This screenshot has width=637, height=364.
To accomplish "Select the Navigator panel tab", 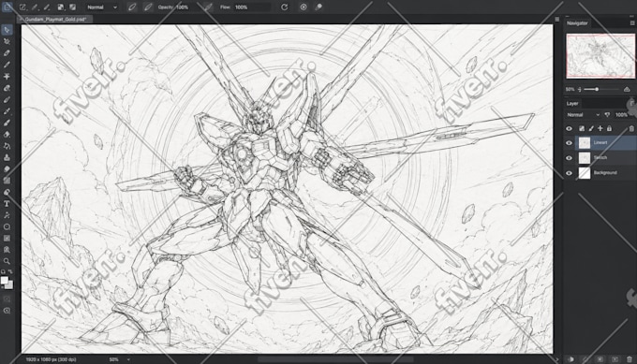I will (577, 23).
